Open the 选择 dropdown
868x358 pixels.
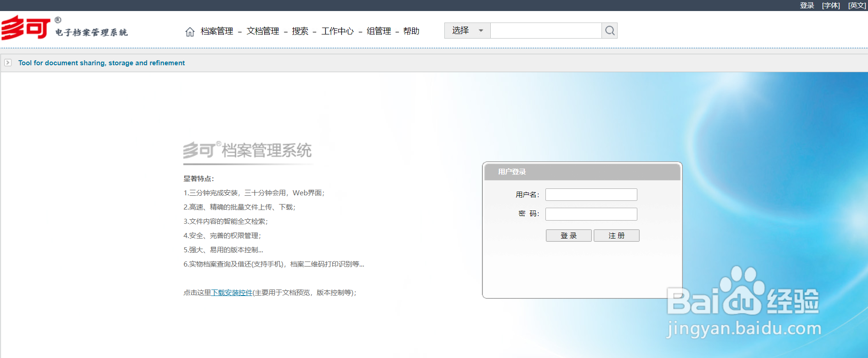coord(467,31)
